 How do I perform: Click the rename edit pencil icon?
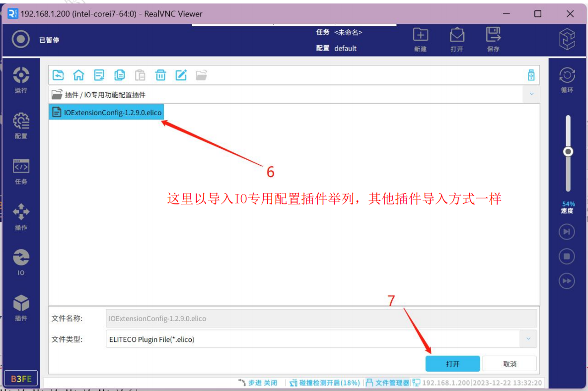[181, 75]
